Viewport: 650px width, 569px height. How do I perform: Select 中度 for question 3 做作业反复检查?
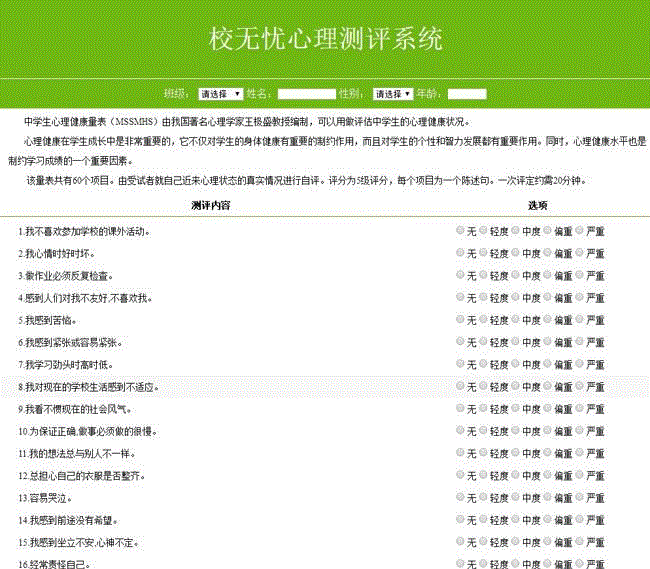514,275
